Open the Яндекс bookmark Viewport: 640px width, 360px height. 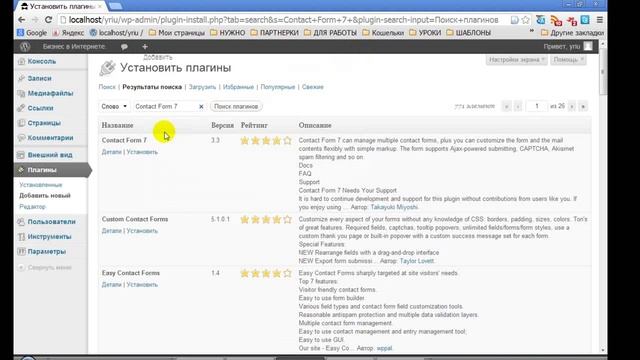(x=68, y=32)
